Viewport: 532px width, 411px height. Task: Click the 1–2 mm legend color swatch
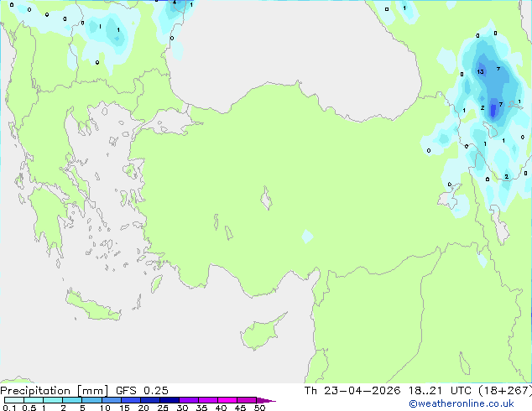tap(53, 400)
